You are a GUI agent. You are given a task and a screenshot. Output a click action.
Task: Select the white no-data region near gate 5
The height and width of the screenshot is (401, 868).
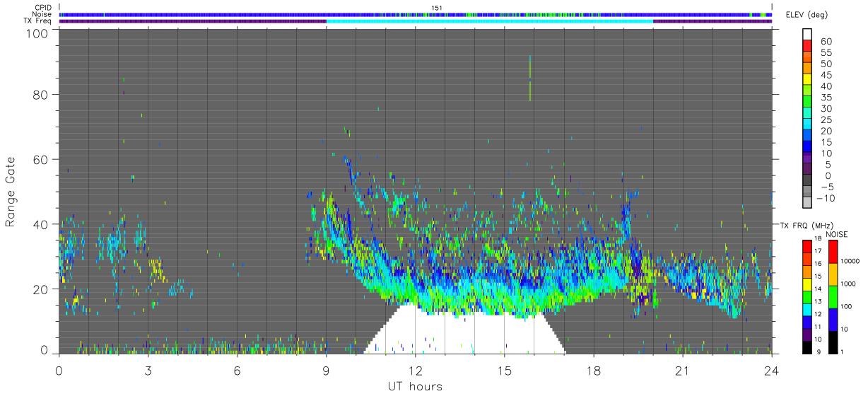click(x=464, y=334)
